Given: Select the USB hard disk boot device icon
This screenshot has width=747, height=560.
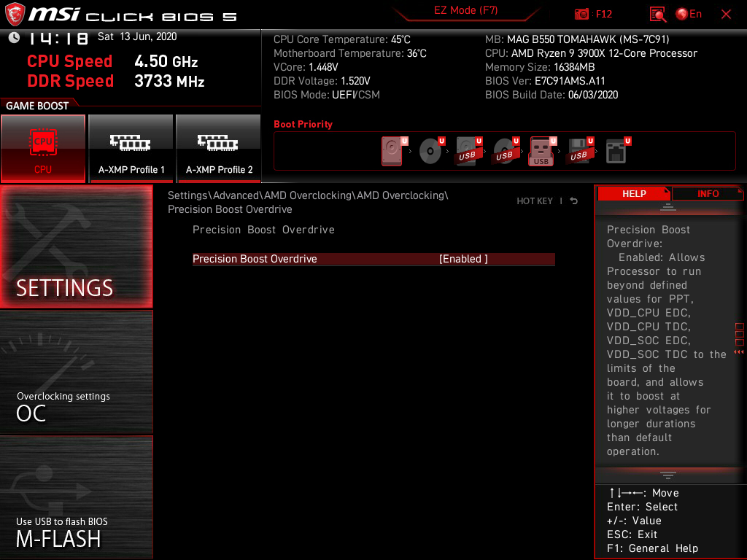Looking at the screenshot, I should coord(468,150).
